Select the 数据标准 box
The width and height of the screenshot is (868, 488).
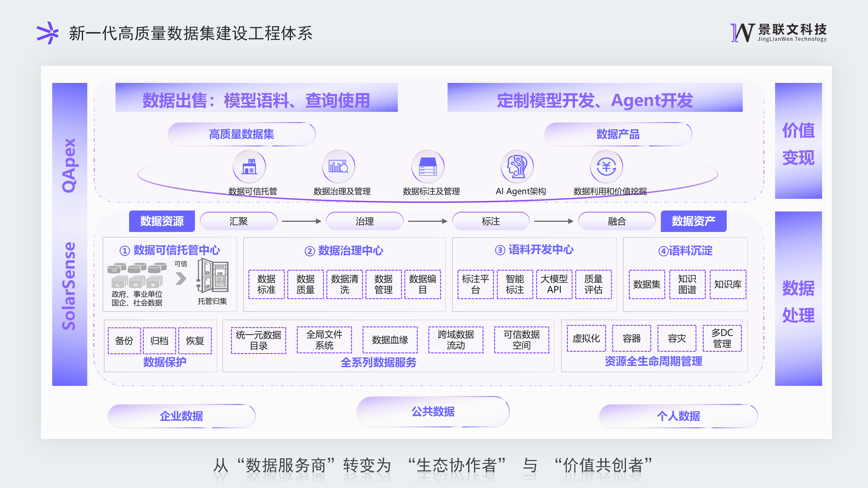tap(267, 284)
